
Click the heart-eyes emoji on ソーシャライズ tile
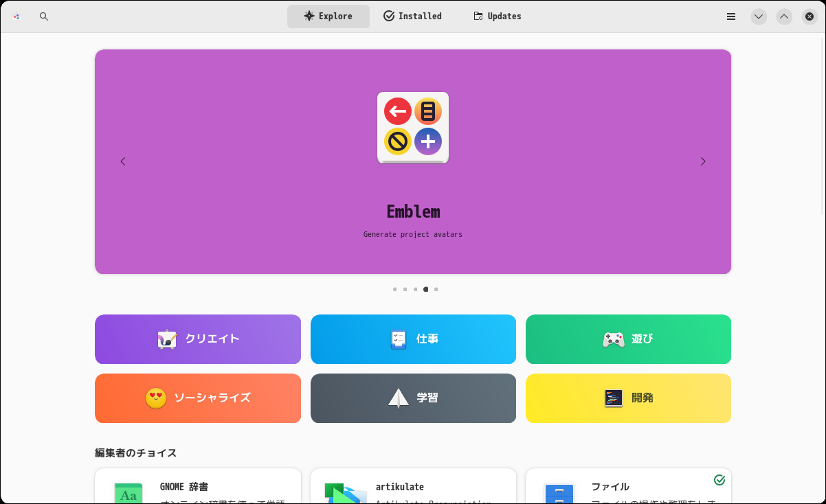[x=157, y=398]
